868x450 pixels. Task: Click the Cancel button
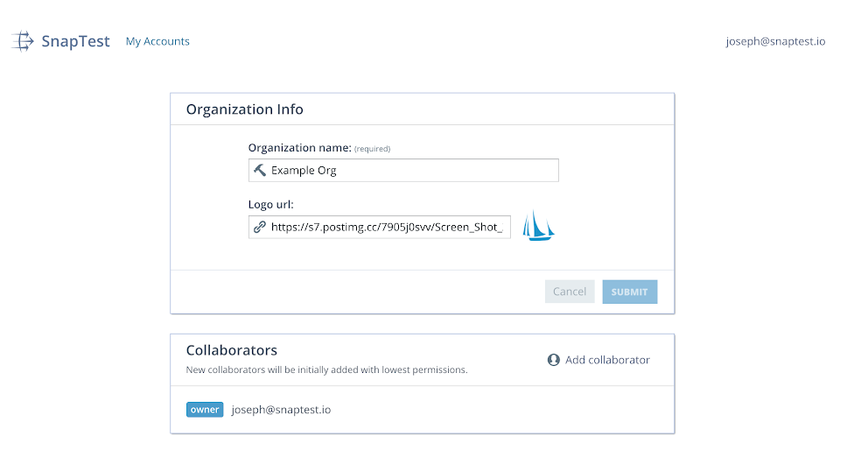570,292
